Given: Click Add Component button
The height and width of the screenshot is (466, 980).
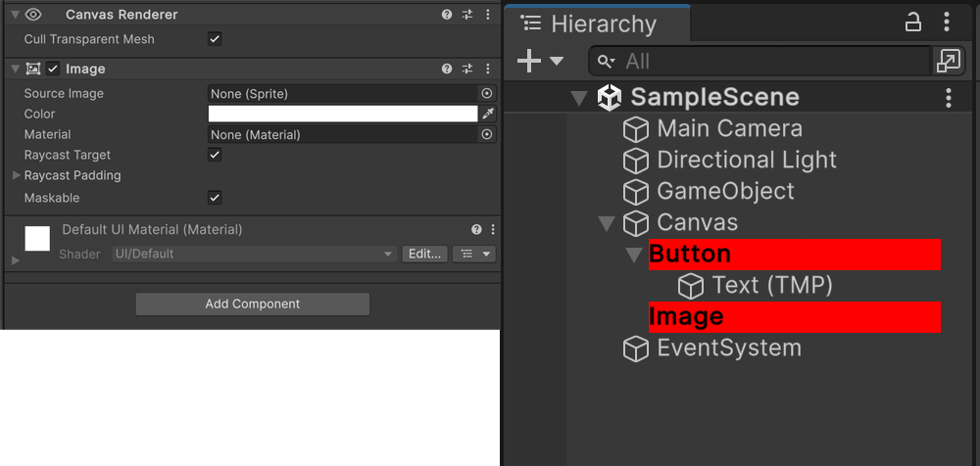Looking at the screenshot, I should pyautogui.click(x=253, y=304).
